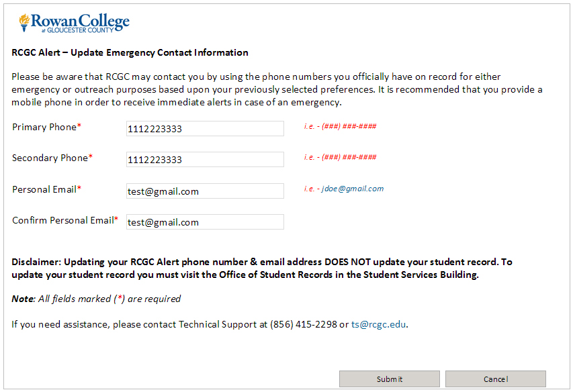The image size is (573, 392).
Task: Cancel the emergency contact update
Action: (x=495, y=379)
